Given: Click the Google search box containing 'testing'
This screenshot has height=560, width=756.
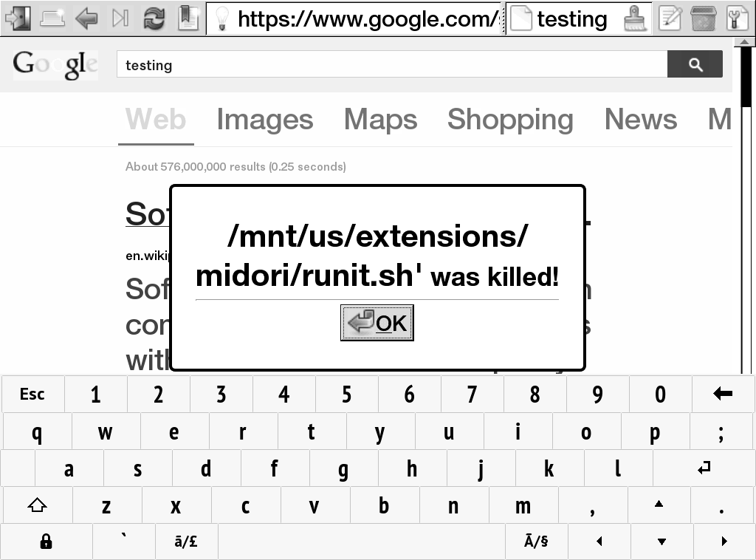Looking at the screenshot, I should point(391,65).
